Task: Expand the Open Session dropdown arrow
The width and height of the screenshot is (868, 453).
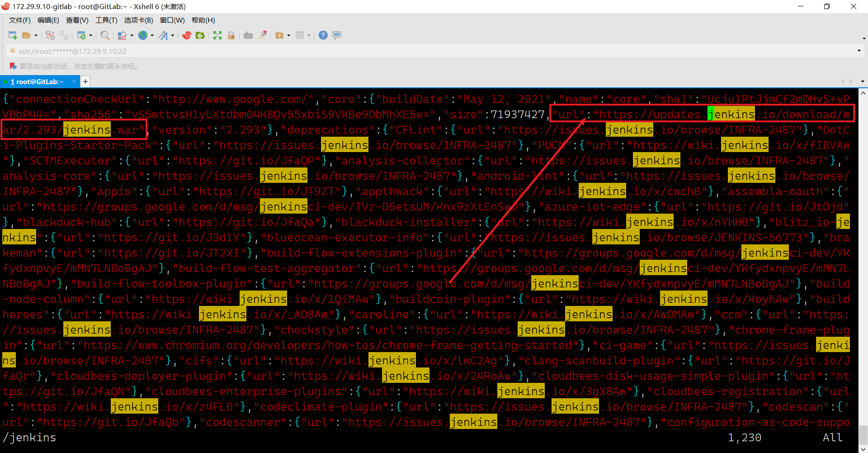Action: [36, 35]
